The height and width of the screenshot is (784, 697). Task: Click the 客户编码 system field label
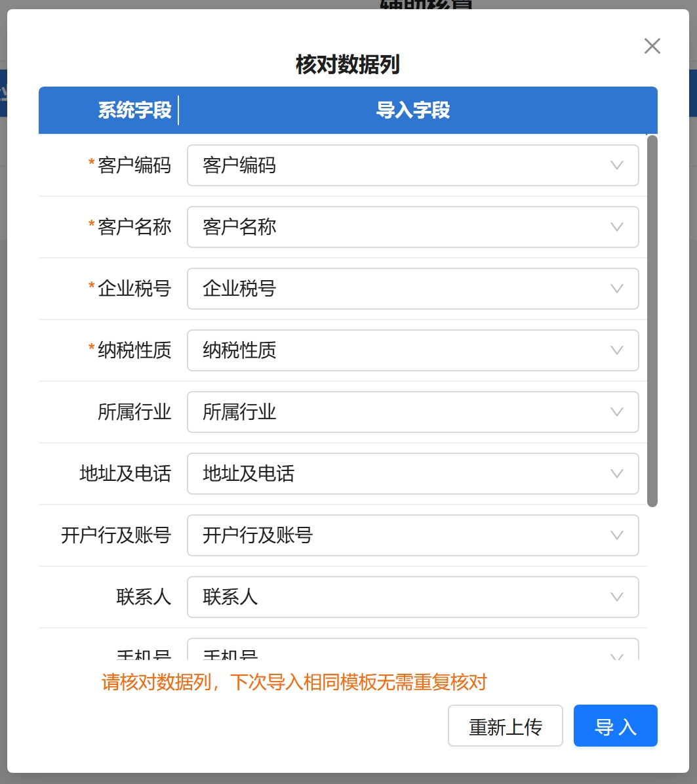(134, 165)
